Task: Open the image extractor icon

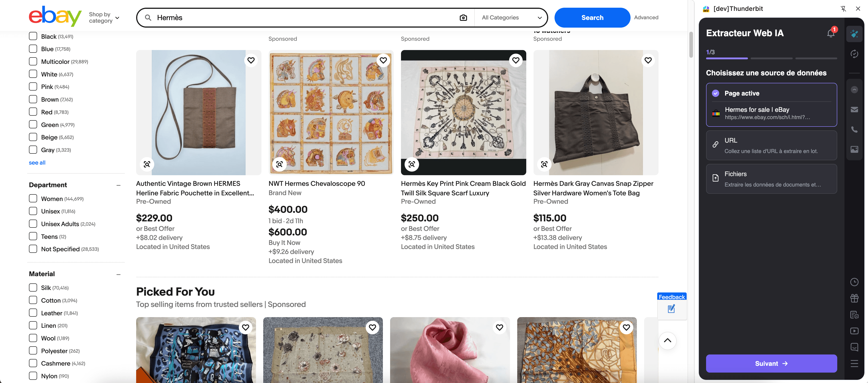Action: (x=854, y=149)
